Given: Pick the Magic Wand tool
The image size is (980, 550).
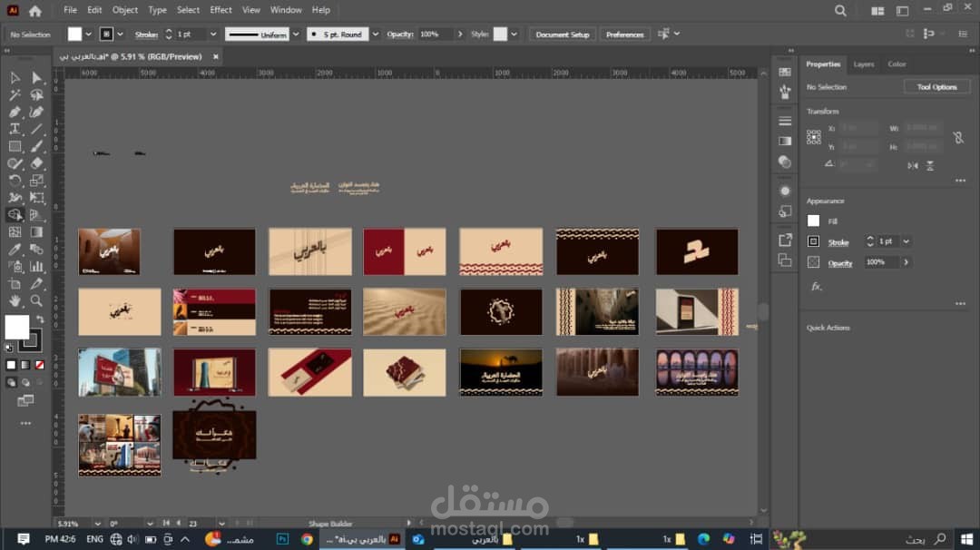Looking at the screenshot, I should [x=15, y=95].
